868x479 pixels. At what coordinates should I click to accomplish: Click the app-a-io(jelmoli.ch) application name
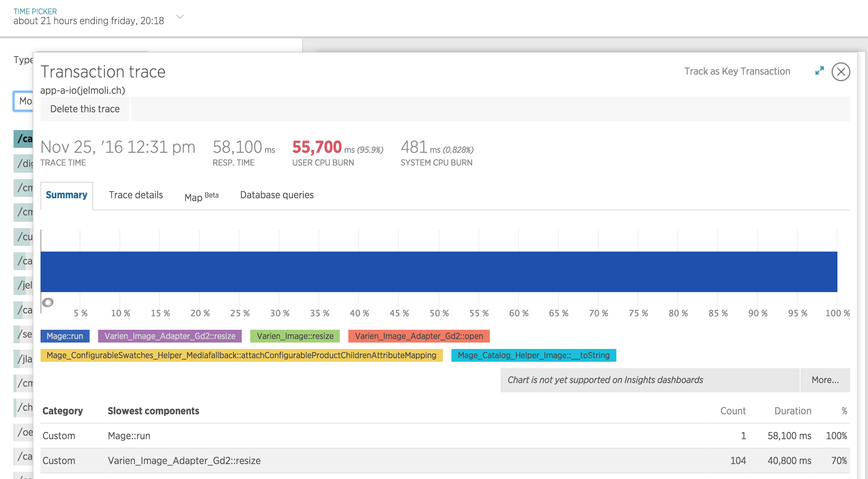point(82,90)
